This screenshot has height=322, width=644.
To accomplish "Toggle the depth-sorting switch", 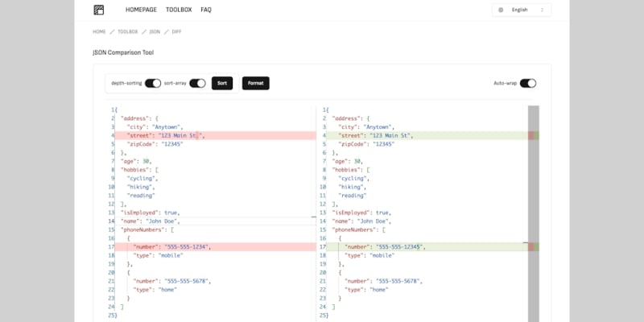I will point(153,83).
